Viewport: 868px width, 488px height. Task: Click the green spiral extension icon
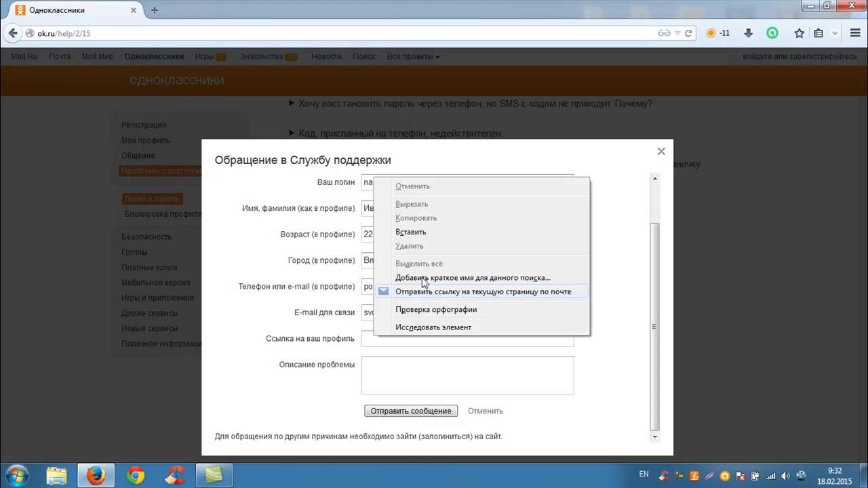click(772, 33)
